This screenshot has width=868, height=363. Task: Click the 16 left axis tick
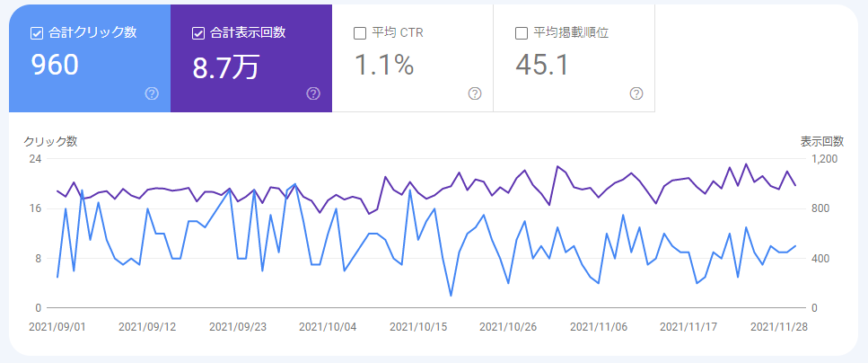[x=36, y=209]
